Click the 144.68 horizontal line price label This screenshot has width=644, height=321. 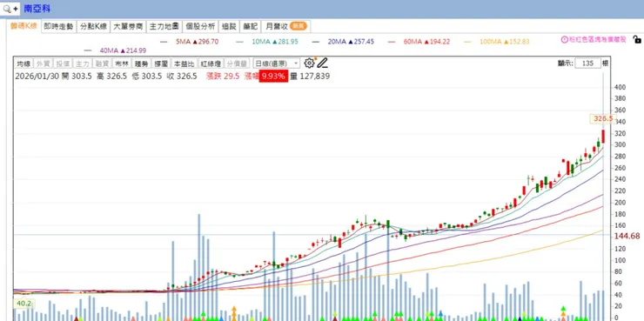(627, 236)
